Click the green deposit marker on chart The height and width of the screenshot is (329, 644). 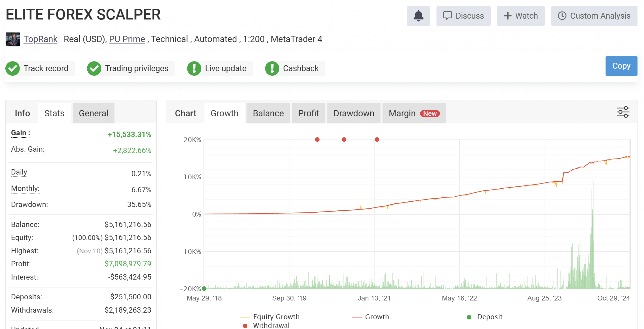[x=204, y=288]
